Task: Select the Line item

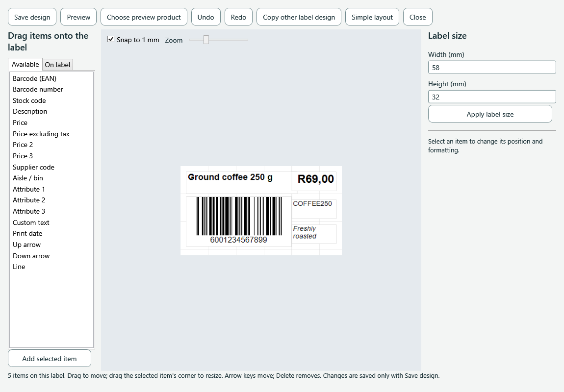Action: [x=51, y=267]
